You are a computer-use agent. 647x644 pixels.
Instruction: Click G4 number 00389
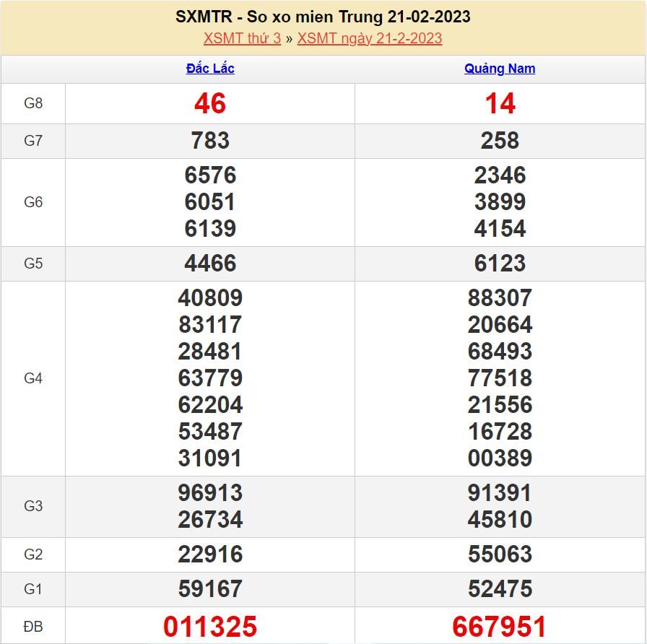click(x=500, y=458)
